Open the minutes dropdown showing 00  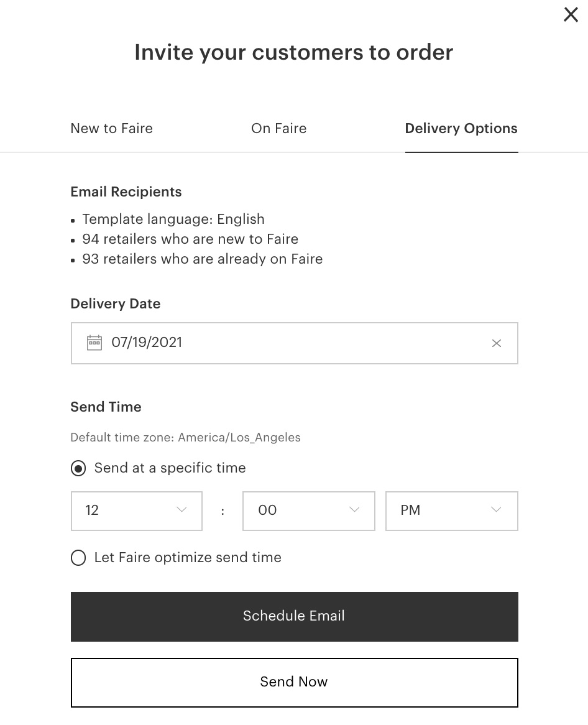[x=308, y=510]
